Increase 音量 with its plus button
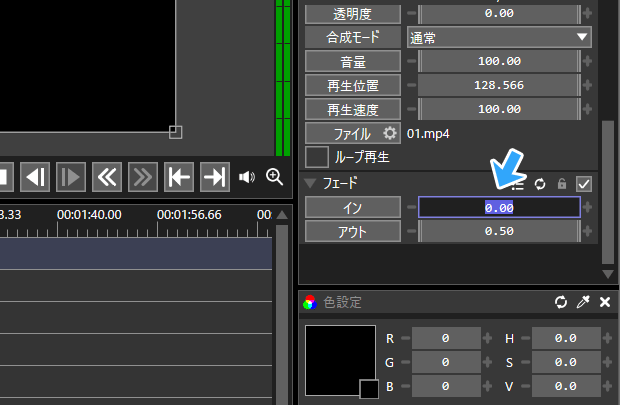This screenshot has width=620, height=405. click(x=588, y=61)
